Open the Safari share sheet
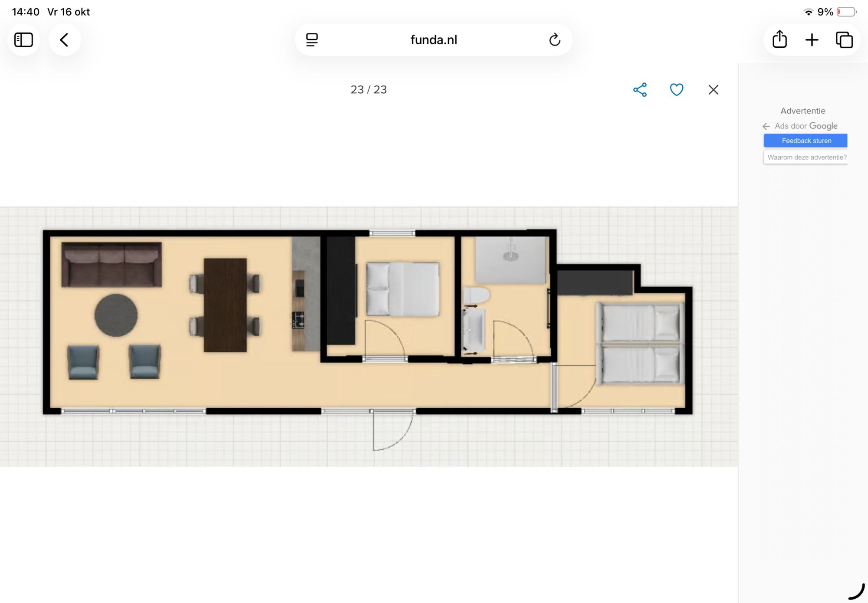 coord(779,40)
